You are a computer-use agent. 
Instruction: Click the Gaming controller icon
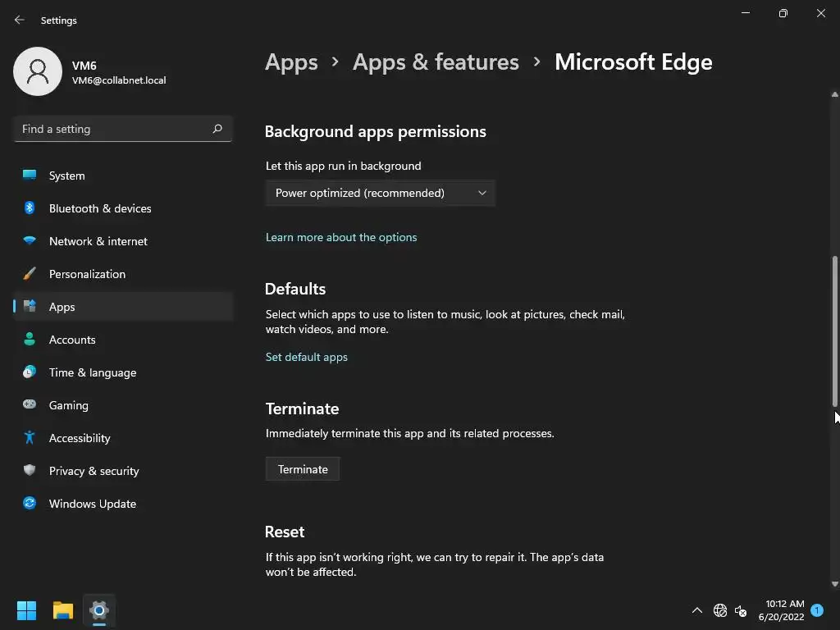click(x=30, y=405)
